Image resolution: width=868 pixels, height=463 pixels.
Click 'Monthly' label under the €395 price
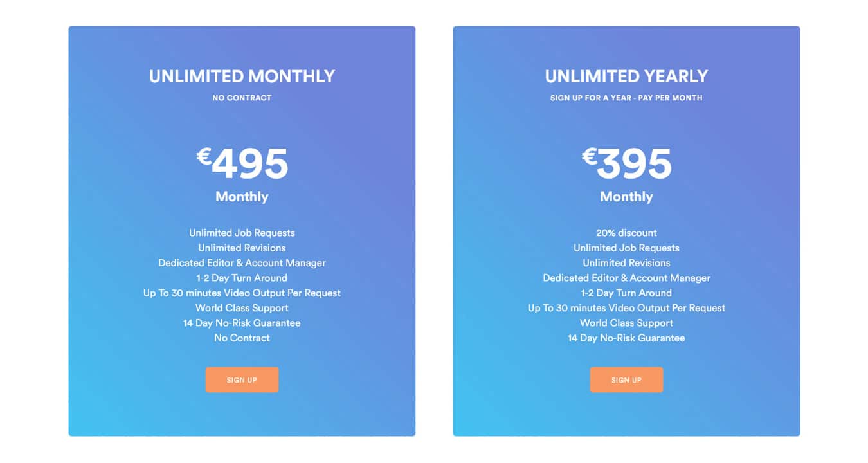click(x=626, y=197)
